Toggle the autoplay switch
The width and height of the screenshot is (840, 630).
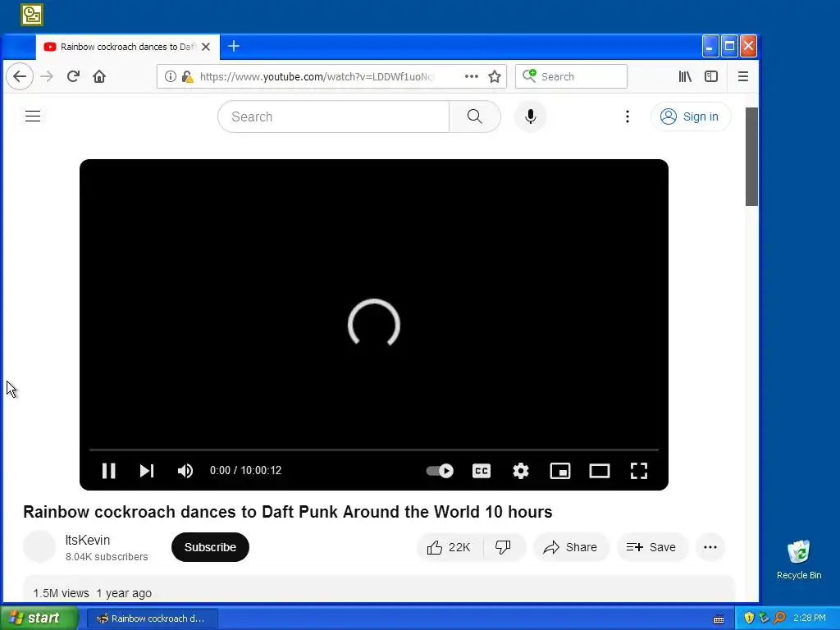click(x=440, y=470)
